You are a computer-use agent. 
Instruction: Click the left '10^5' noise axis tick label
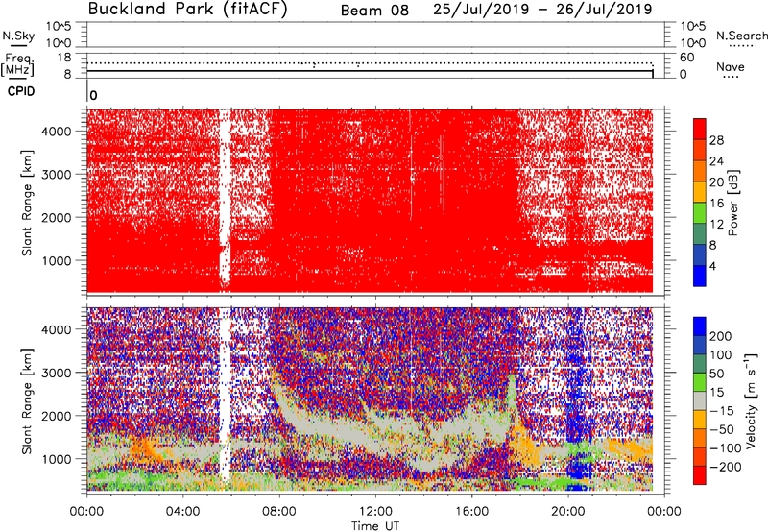tap(59, 26)
